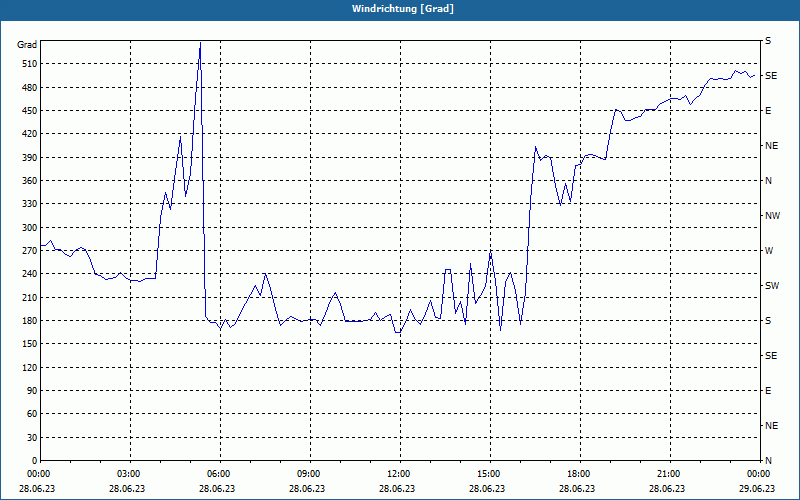Click the 480 value on the y-axis
The width and height of the screenshot is (800, 500).
[x=30, y=87]
